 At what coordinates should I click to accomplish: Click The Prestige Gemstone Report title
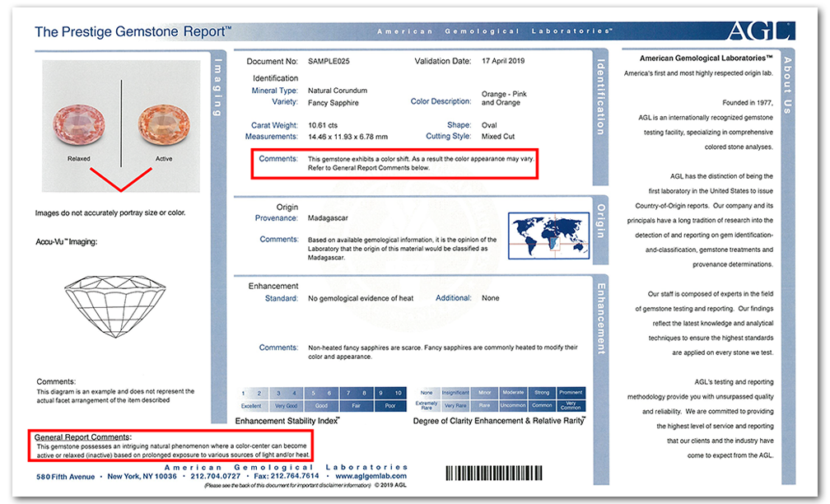133,32
